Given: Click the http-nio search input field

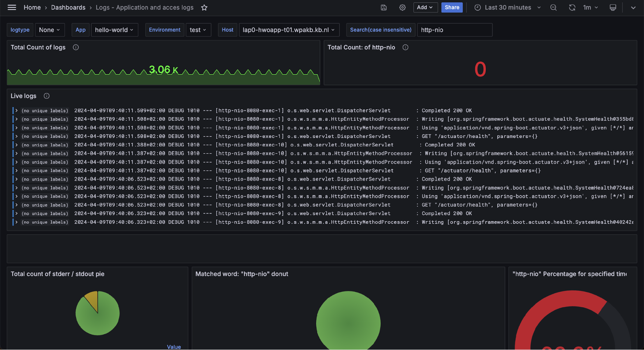Looking at the screenshot, I should pyautogui.click(x=455, y=30).
